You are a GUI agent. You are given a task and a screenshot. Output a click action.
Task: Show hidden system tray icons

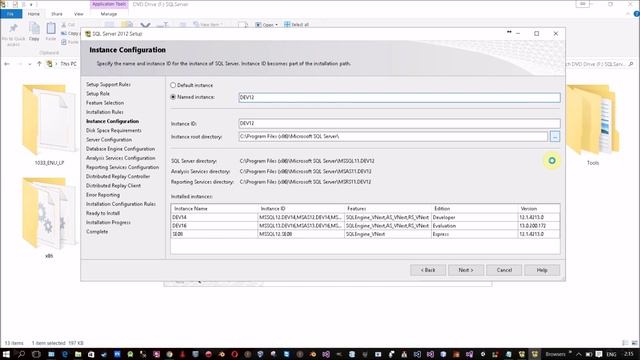(578, 354)
